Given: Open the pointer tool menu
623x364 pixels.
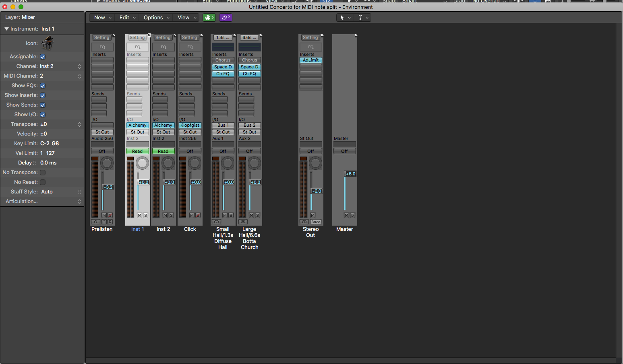Looking at the screenshot, I should click(x=345, y=18).
